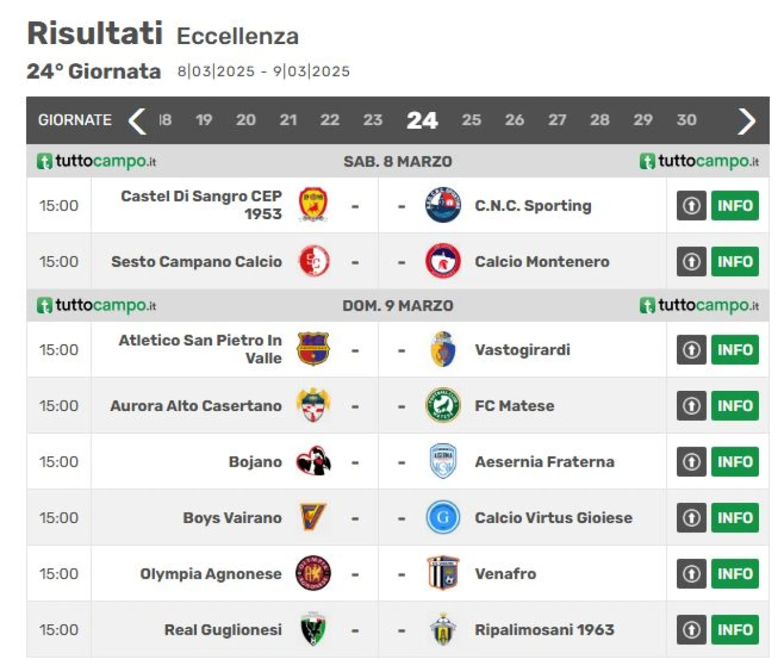Click the arrow icon for Boys Vairano match

point(692,518)
